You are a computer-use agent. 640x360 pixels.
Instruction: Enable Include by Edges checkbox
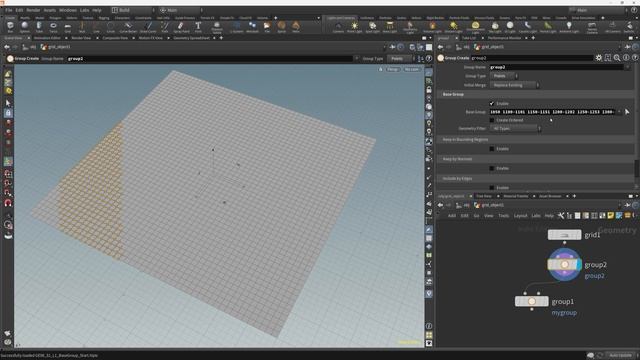coord(492,188)
